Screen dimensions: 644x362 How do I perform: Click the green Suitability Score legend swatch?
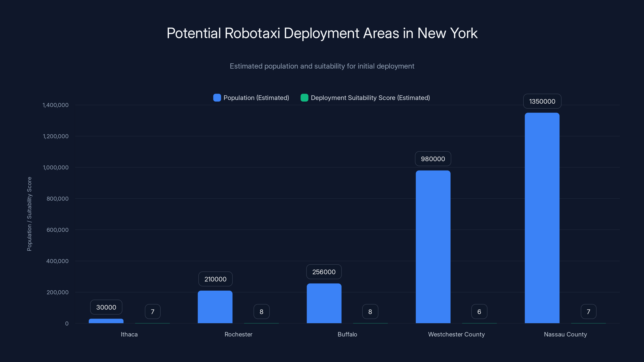304,98
